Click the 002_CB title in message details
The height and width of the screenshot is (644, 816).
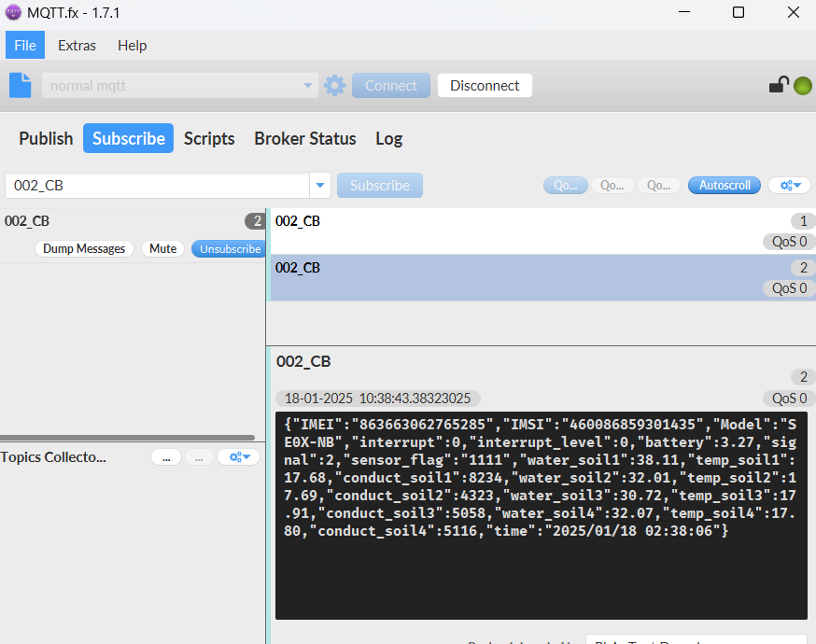(x=303, y=361)
